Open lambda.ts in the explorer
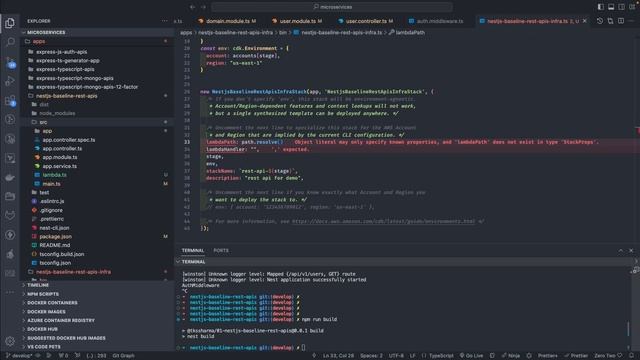Image resolution: width=640 pixels, height=360 pixels. [x=97, y=175]
